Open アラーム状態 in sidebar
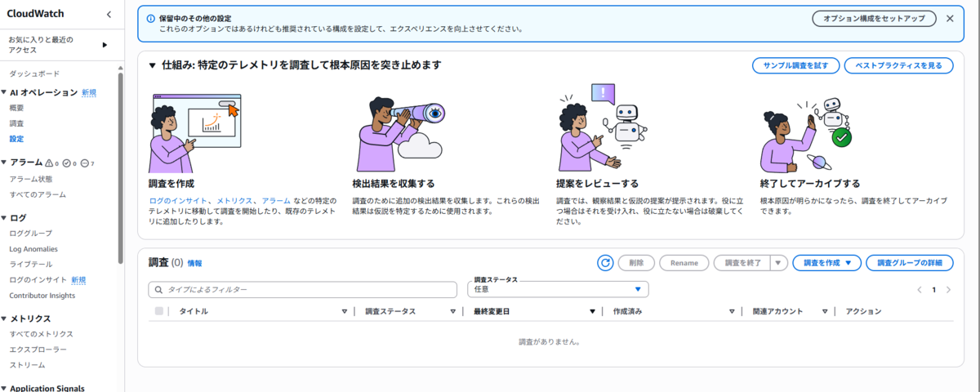This screenshot has width=980, height=392. (x=30, y=179)
